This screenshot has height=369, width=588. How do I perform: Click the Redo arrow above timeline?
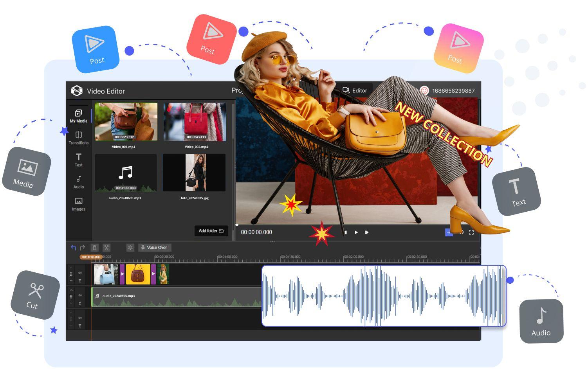83,247
